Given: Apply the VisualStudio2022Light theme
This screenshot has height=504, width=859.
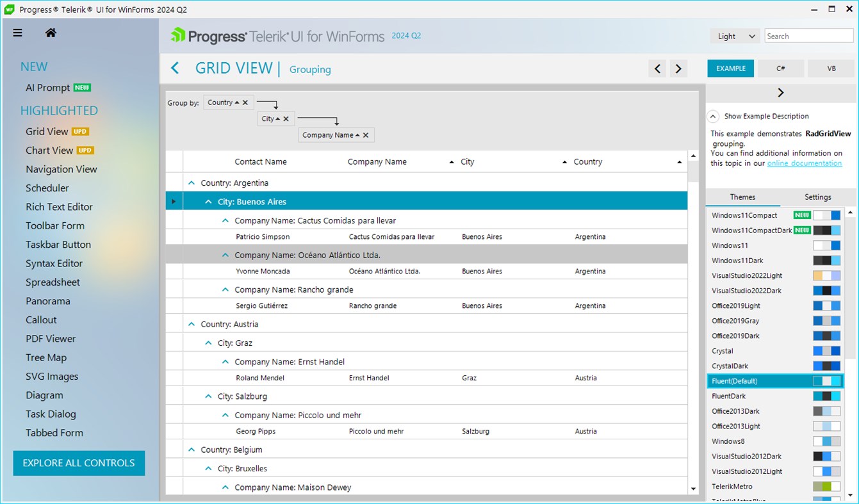Looking at the screenshot, I should coord(775,275).
